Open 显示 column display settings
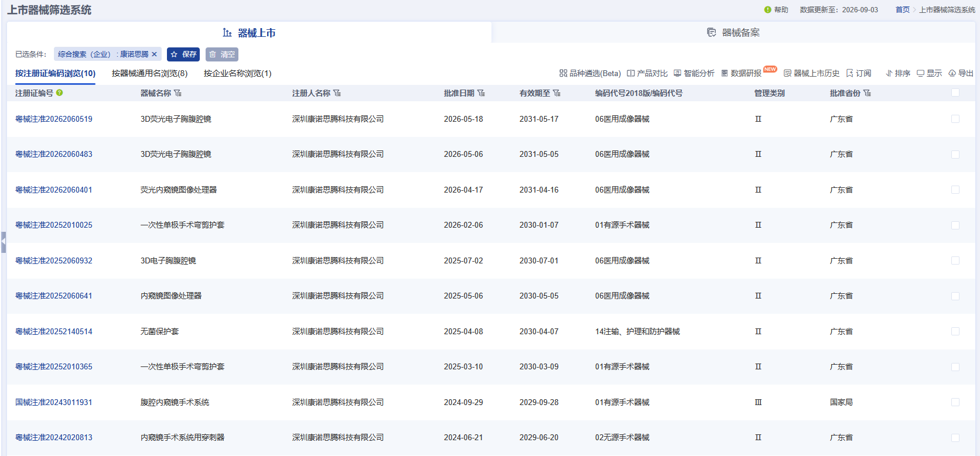The width and height of the screenshot is (980, 456). (x=930, y=73)
